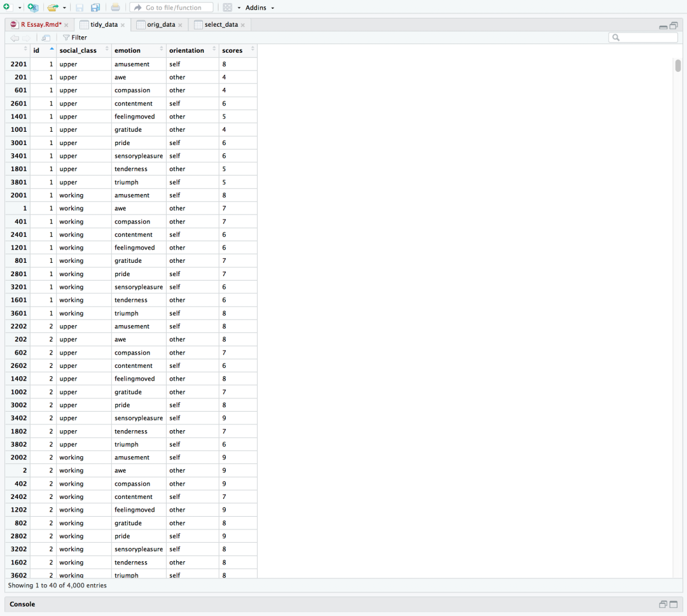Screen dimensions: 687x616
Task: Click the vertical scrollbar thumb
Action: coord(678,66)
